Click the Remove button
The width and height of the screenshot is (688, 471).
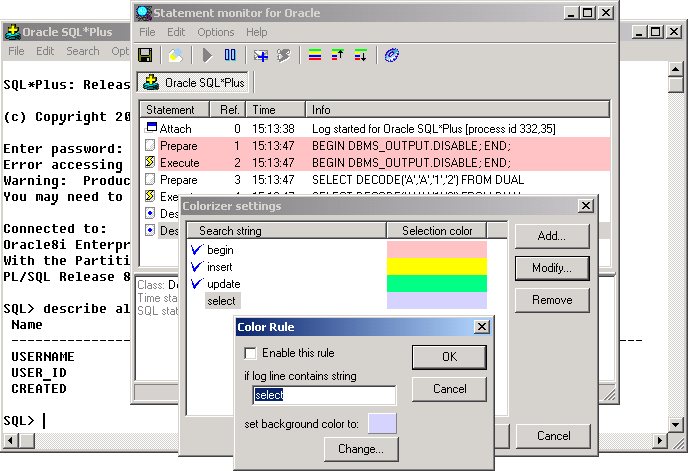pos(552,300)
